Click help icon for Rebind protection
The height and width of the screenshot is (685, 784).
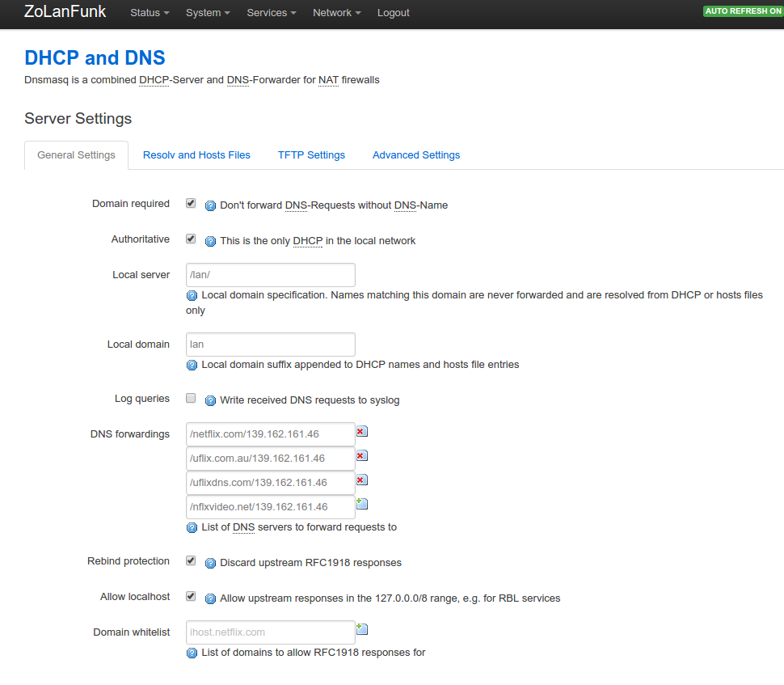point(210,563)
